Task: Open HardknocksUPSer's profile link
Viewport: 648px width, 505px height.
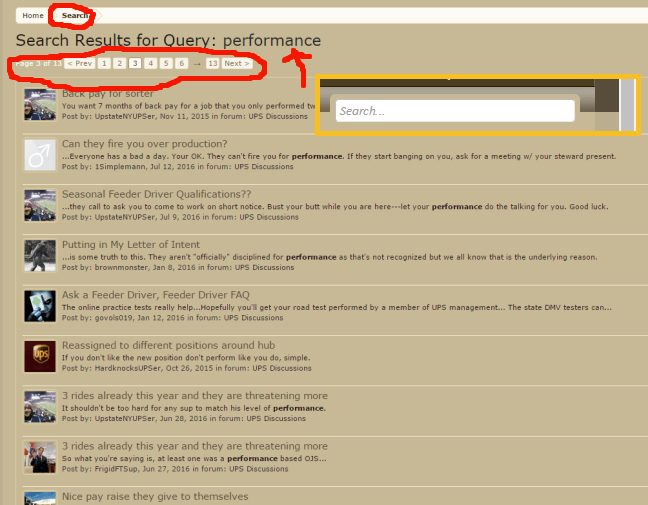Action: tap(127, 369)
